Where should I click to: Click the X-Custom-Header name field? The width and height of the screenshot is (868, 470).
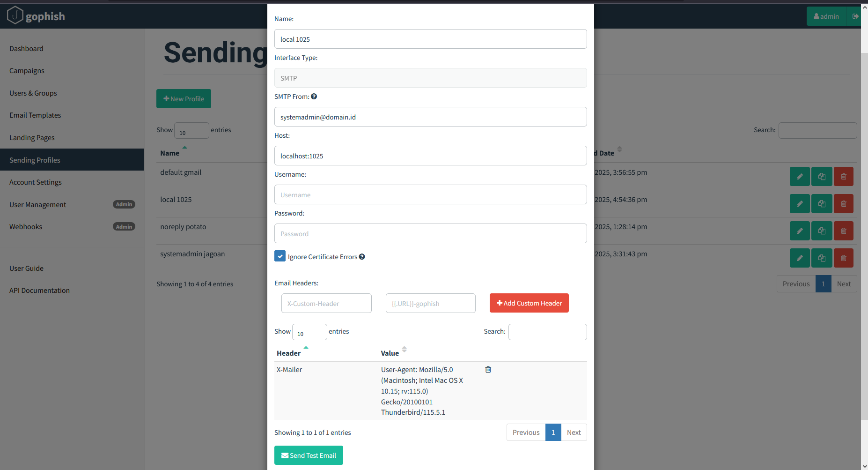pos(326,303)
